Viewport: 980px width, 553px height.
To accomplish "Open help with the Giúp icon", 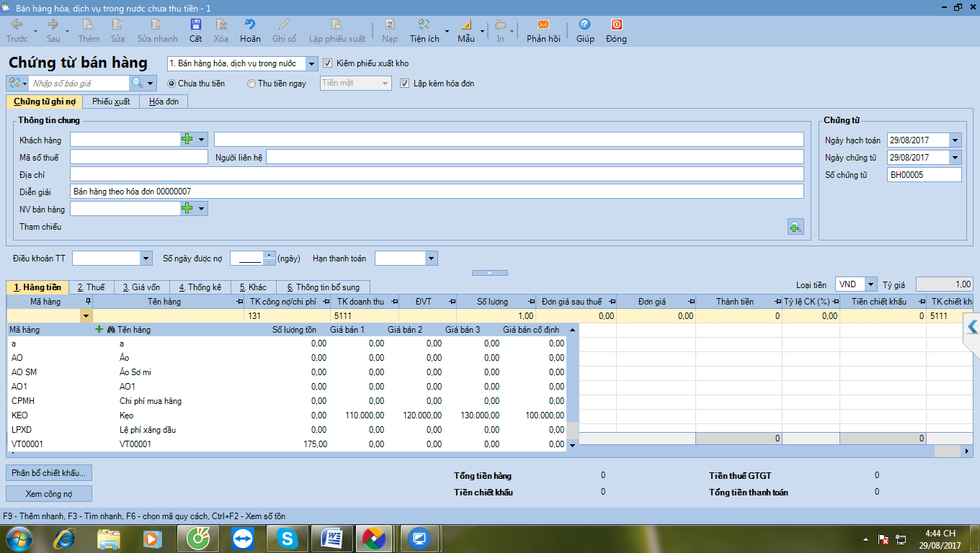I will click(585, 24).
